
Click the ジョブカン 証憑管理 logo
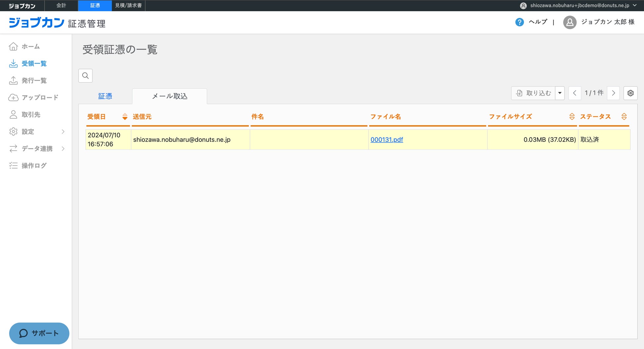[x=57, y=23]
